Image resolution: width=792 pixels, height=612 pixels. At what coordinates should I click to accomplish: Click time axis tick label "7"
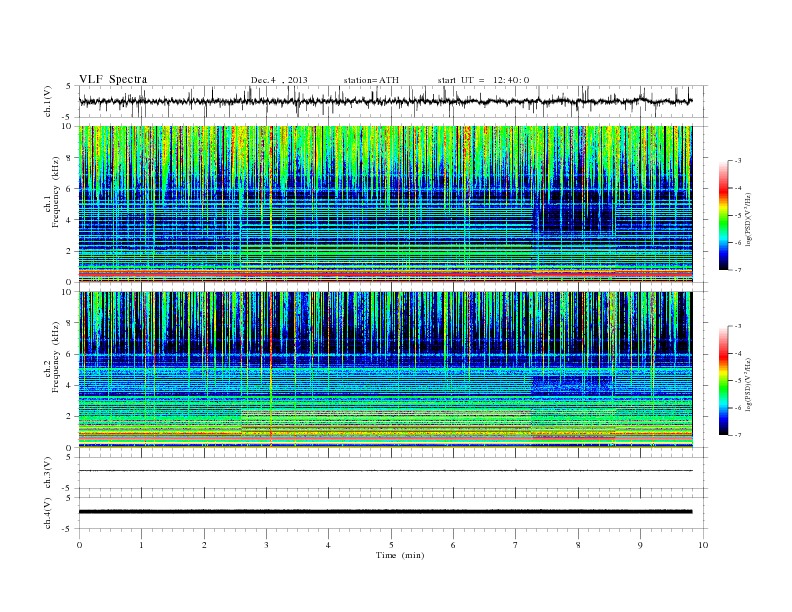click(x=516, y=545)
